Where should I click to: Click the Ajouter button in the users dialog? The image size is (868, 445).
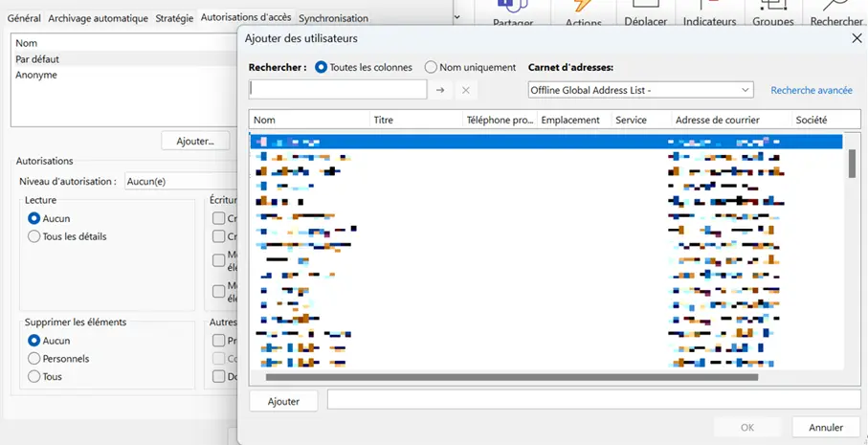click(x=283, y=401)
